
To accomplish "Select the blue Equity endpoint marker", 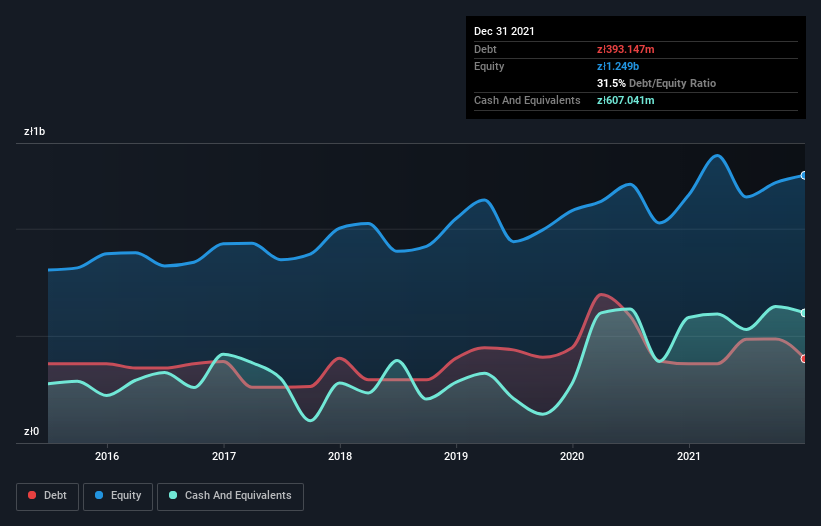I will point(804,175).
